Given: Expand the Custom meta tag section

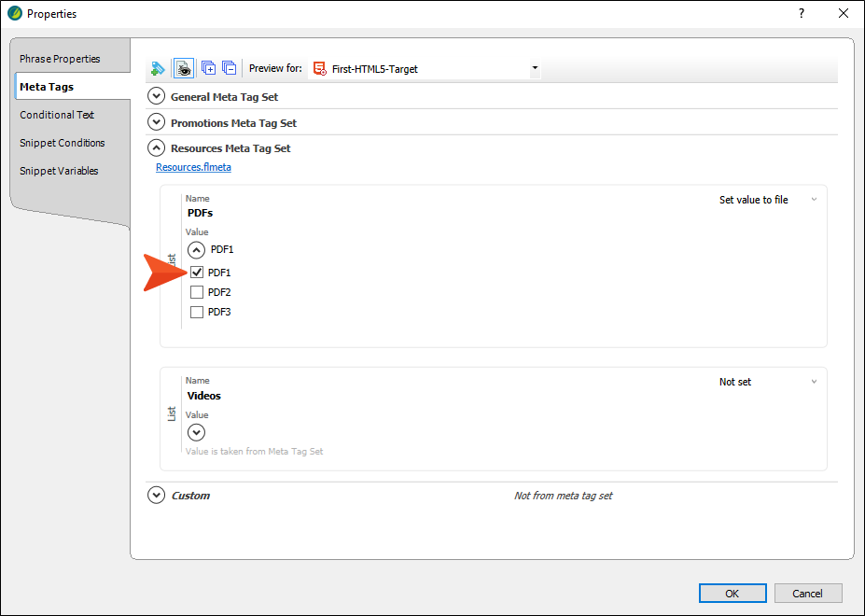Looking at the screenshot, I should click(156, 495).
